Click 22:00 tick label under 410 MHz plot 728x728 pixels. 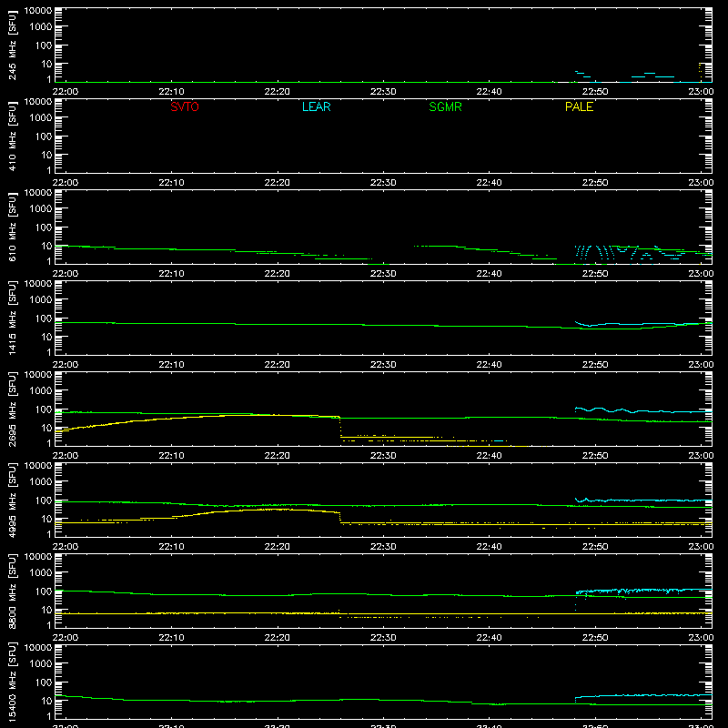[x=66, y=183]
